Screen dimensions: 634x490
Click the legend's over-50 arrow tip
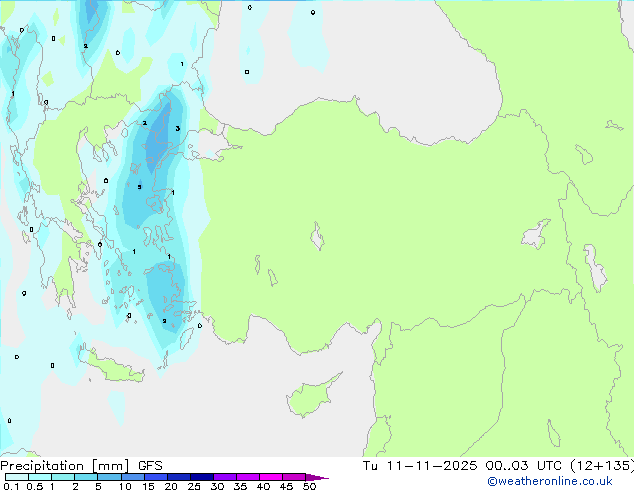(x=317, y=477)
